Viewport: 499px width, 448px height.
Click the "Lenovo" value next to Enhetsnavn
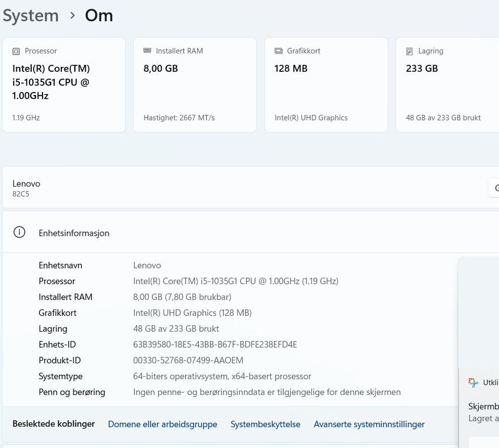point(147,266)
